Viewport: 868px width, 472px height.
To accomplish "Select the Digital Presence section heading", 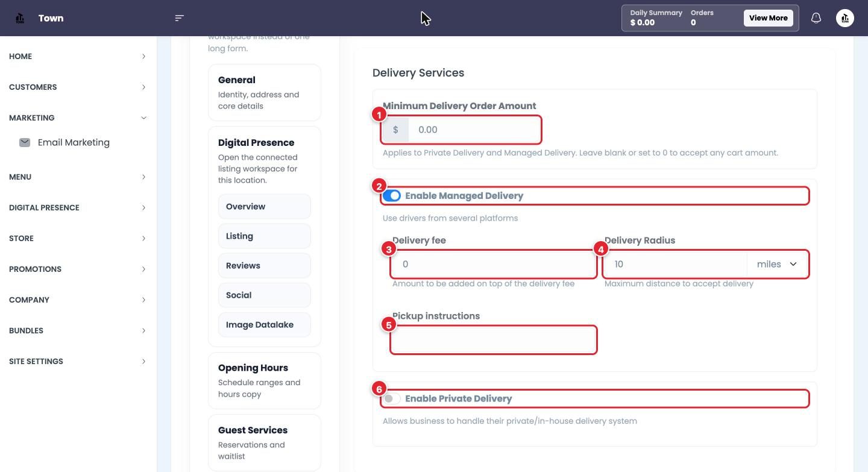I will [256, 143].
